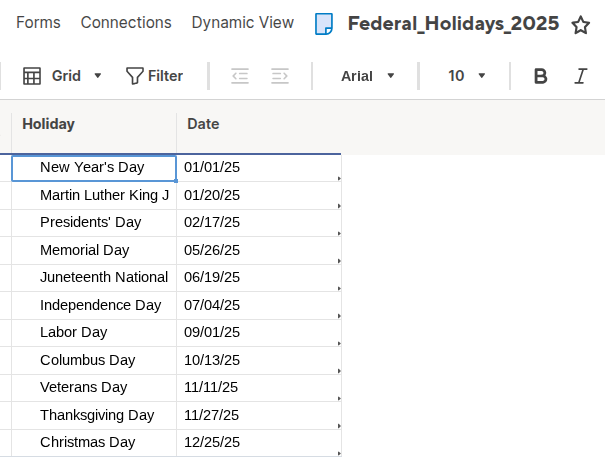
Task: Click the Grid view table icon
Action: (32, 76)
